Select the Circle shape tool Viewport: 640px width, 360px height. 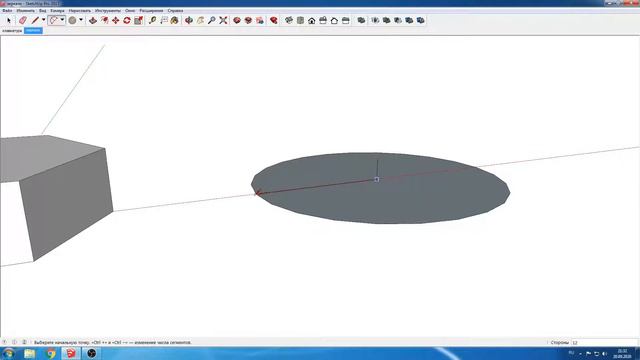pos(72,20)
